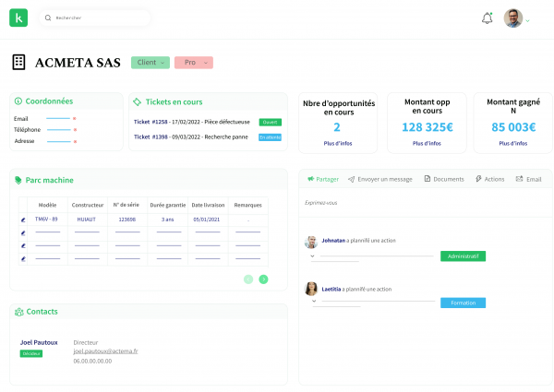Open Plus d'infos under Montant opp en cours

(427, 143)
